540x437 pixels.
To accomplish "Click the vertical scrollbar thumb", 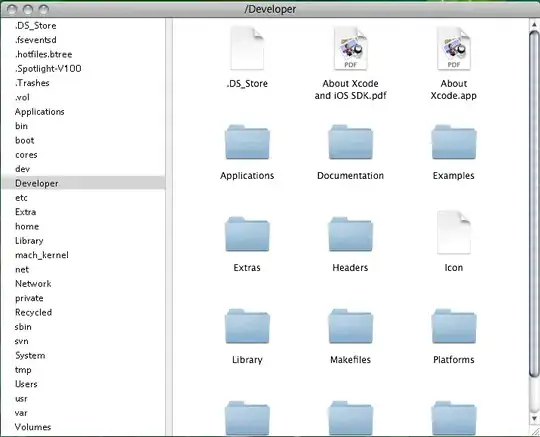I will 534,204.
